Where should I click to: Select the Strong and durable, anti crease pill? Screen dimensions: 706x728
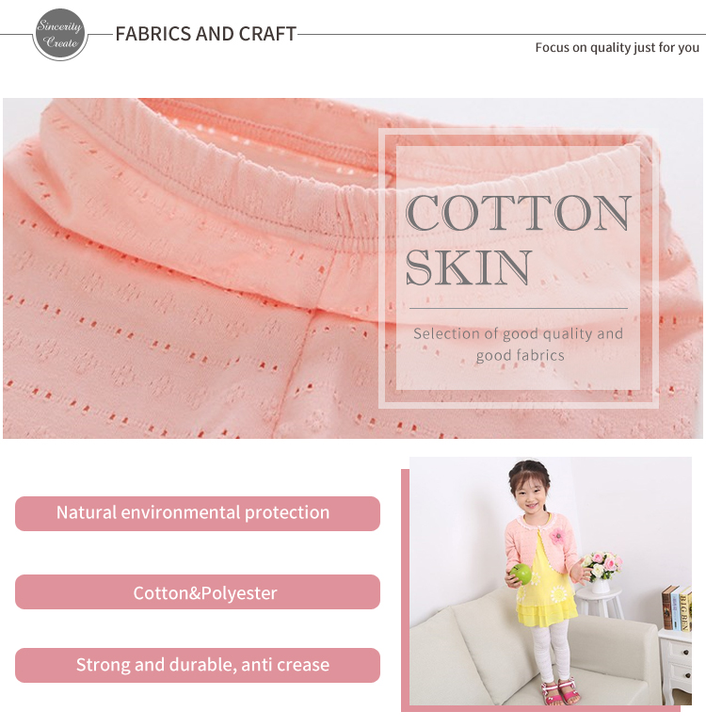click(198, 665)
